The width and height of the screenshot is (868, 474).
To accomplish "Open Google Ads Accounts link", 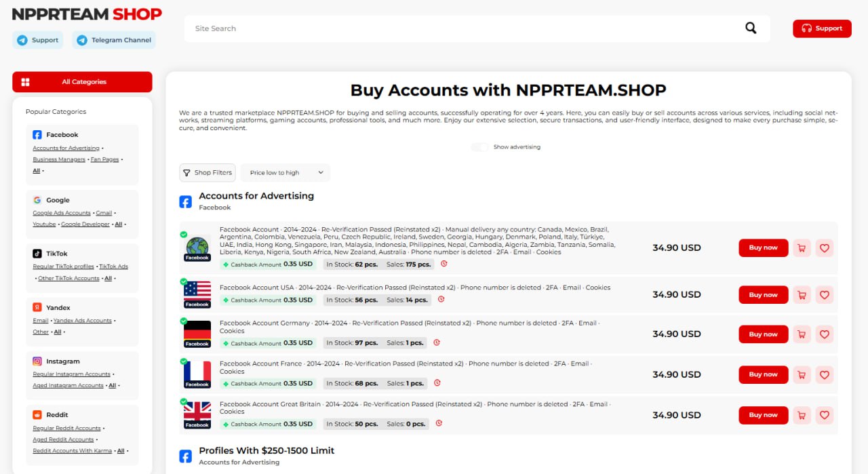I will tap(62, 213).
